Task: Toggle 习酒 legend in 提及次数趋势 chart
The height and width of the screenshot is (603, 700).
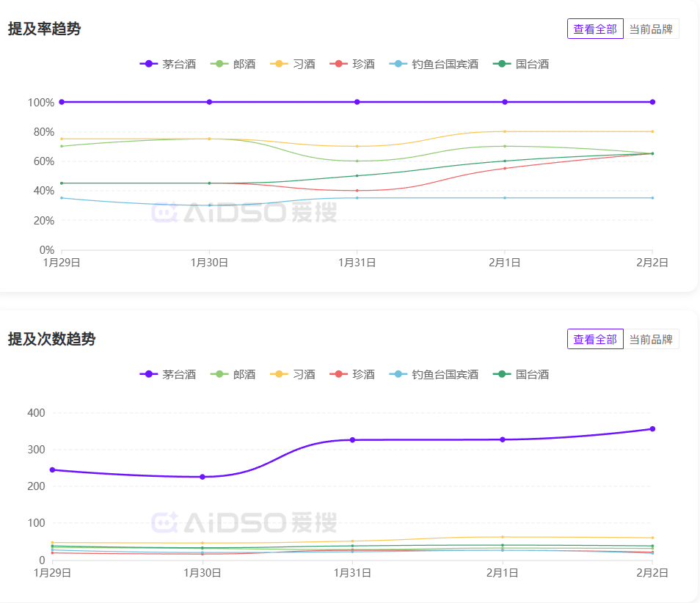Action: click(294, 374)
